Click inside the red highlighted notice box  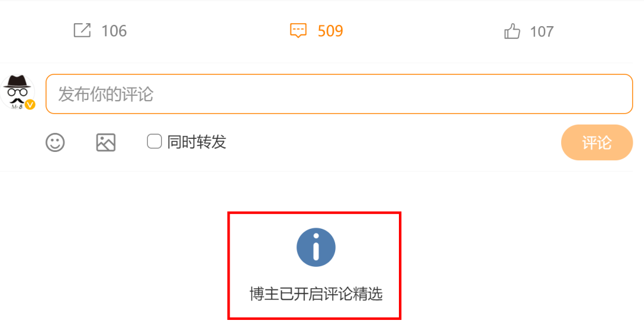[314, 265]
